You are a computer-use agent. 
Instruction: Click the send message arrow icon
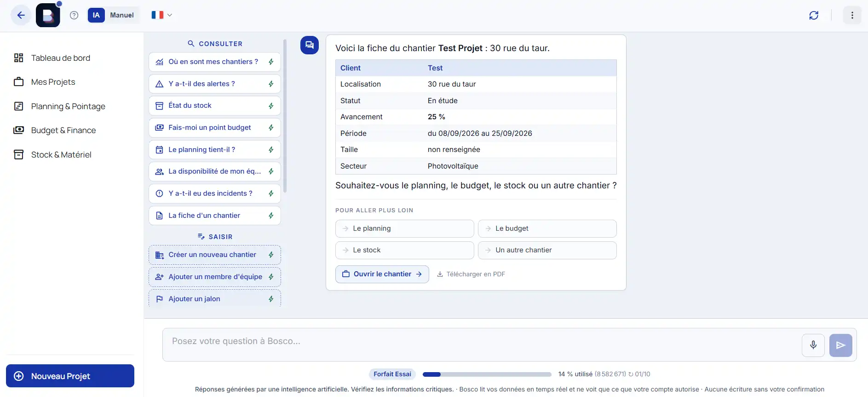[841, 345]
